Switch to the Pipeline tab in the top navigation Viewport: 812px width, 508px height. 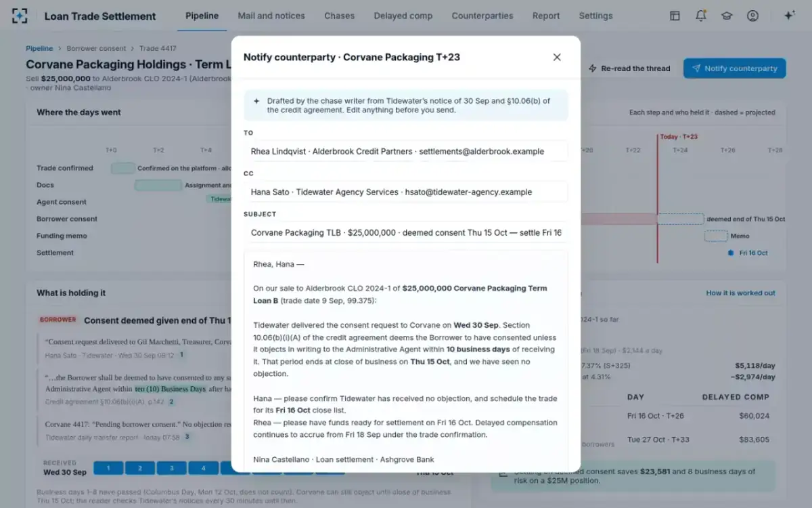[202, 16]
